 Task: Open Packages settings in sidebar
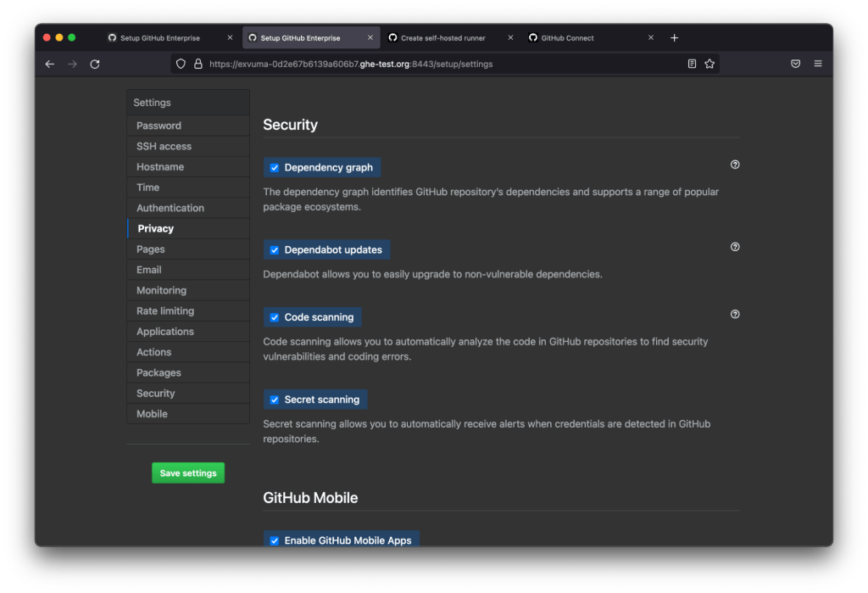point(188,372)
